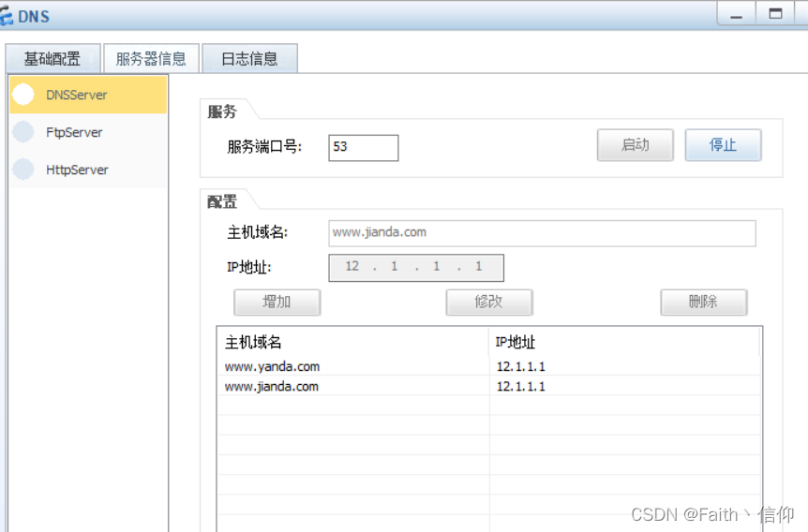Open the 服务器信息 tab
This screenshot has width=808, height=532.
point(151,59)
